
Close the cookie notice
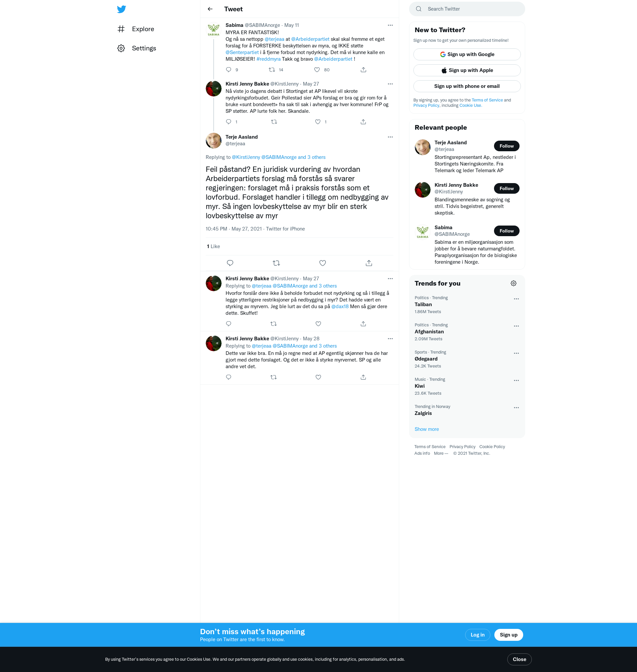(x=519, y=659)
